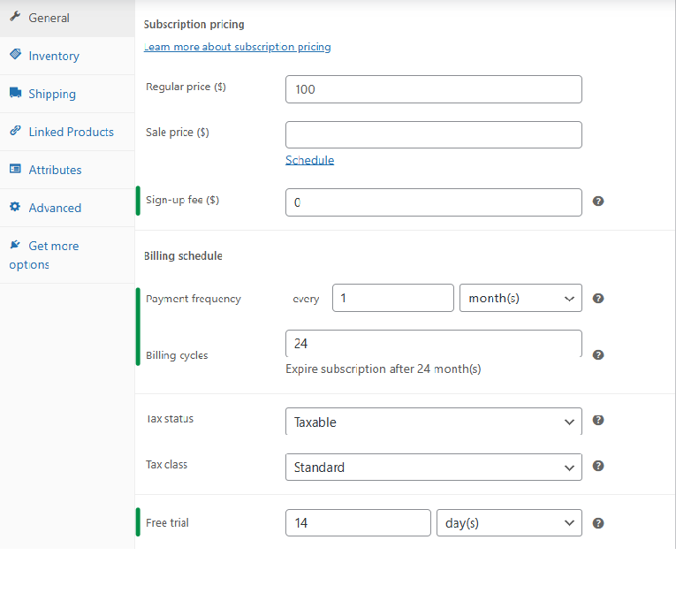Expand the month(s) frequency period dropdown
The image size is (676, 616).
point(520,298)
